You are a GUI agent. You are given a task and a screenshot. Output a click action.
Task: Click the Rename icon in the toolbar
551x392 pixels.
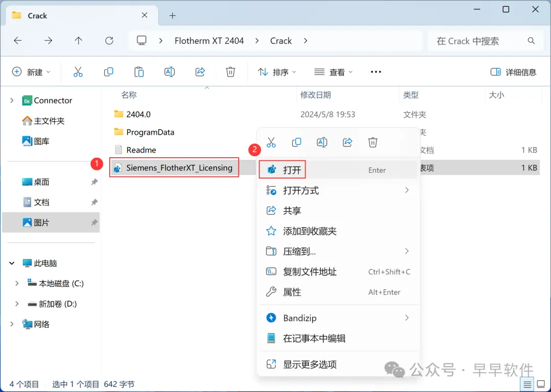169,72
